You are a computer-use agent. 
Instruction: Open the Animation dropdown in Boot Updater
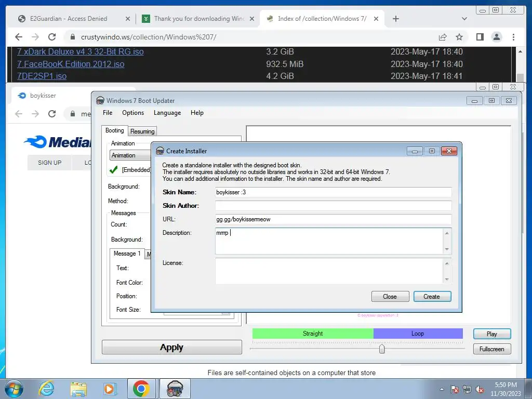(x=130, y=155)
